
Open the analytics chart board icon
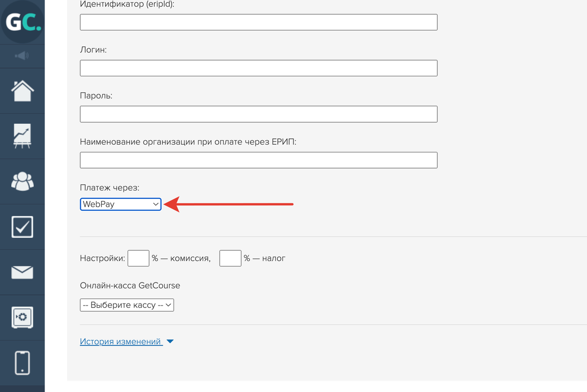pos(22,136)
